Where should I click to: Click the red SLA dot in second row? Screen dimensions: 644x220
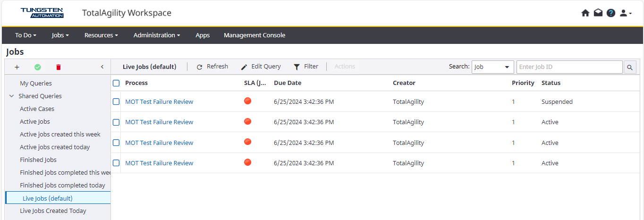247,121
